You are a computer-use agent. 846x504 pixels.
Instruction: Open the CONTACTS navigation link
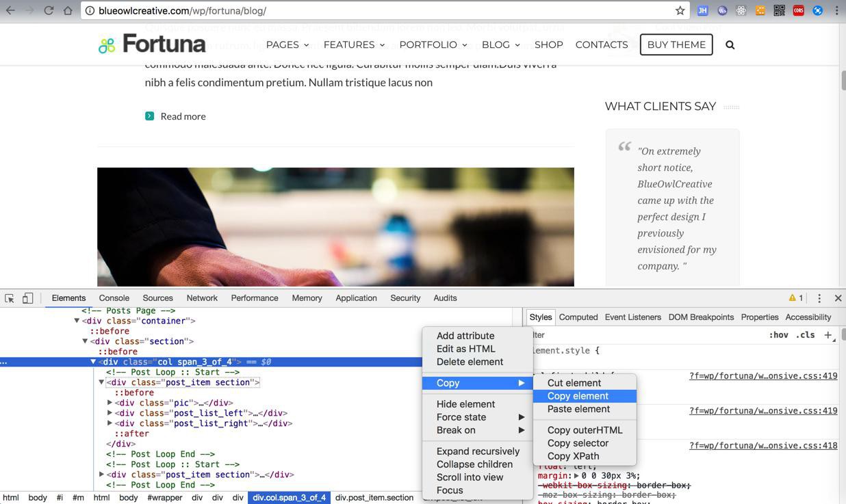[602, 44]
